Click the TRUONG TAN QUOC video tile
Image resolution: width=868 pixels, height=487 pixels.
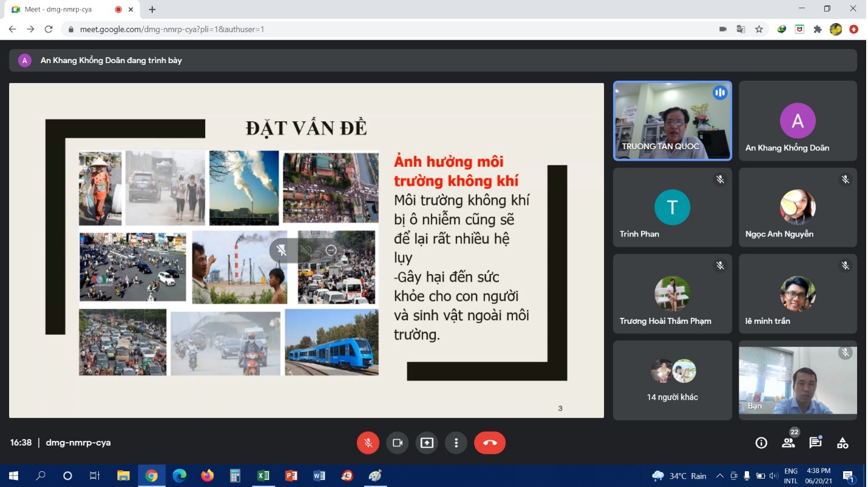[x=672, y=121]
